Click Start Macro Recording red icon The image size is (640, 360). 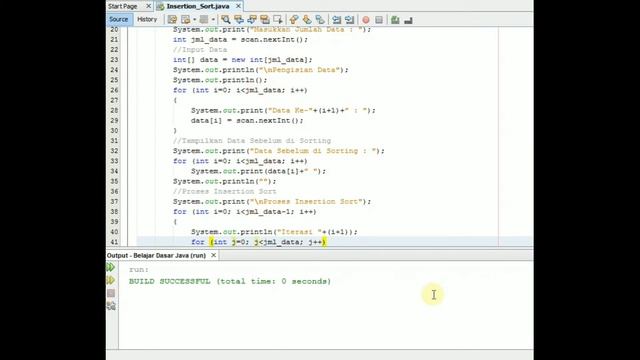pyautogui.click(x=366, y=20)
